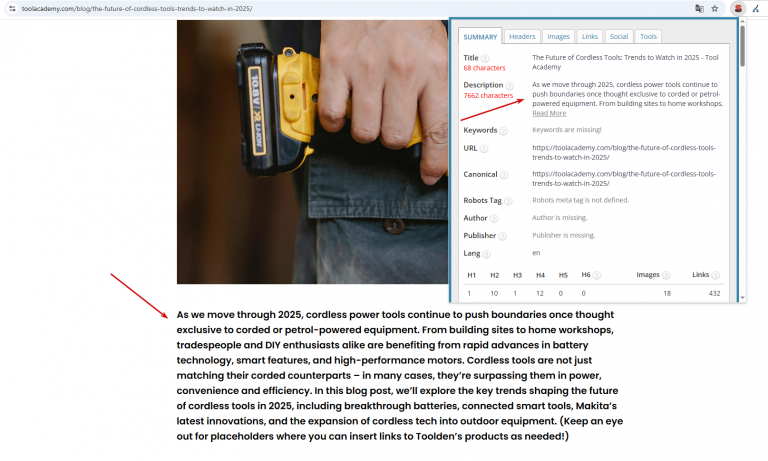Click the cordless drill blog image

(x=312, y=152)
